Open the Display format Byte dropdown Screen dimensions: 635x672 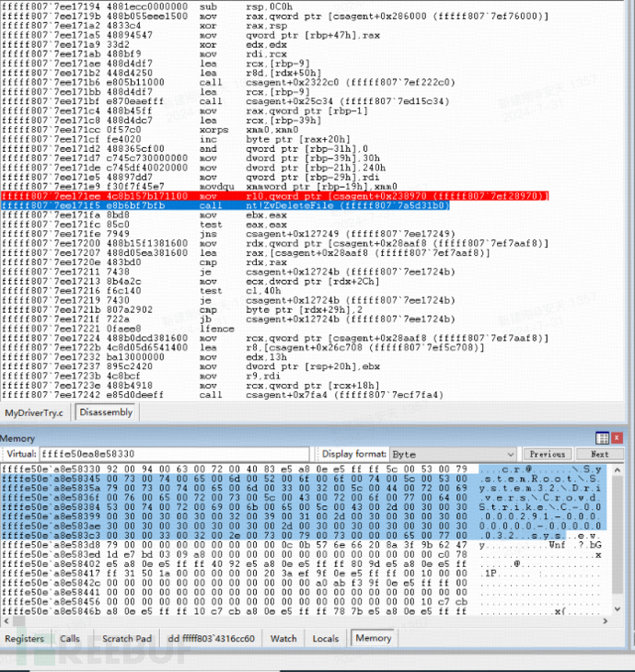(453, 454)
